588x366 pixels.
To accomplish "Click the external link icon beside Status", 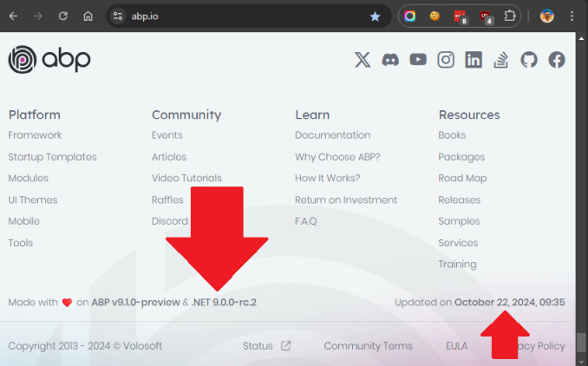I will tap(286, 345).
